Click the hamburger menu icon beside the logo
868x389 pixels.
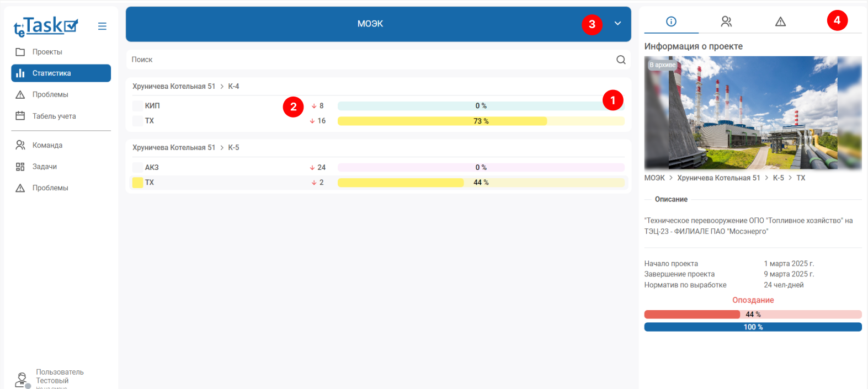[x=102, y=26]
